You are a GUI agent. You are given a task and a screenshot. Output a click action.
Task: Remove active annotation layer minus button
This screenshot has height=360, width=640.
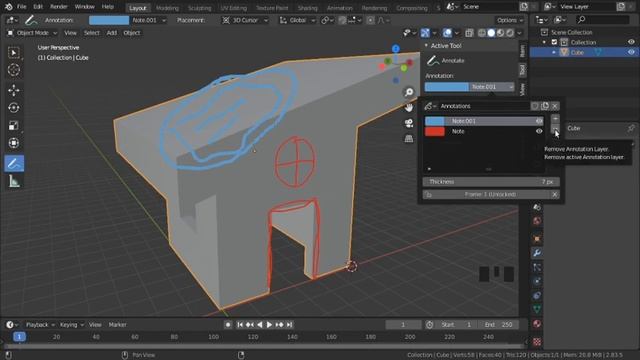[x=555, y=128]
